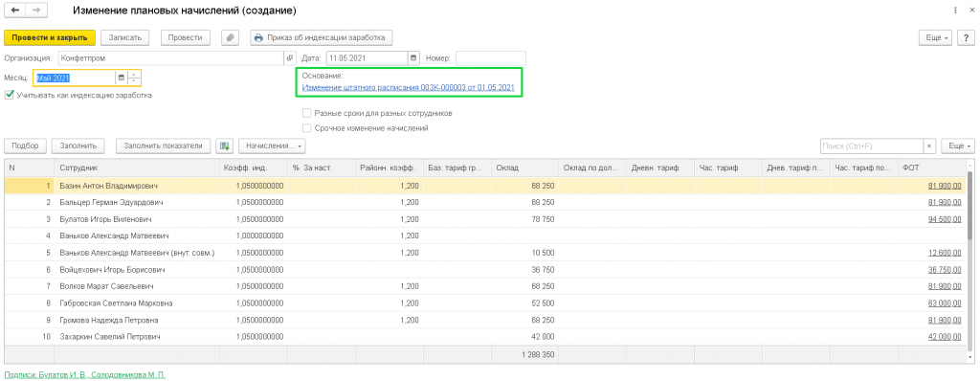Select row Ваньков Александр Матвеевич (внут. совм.)

pos(485,253)
